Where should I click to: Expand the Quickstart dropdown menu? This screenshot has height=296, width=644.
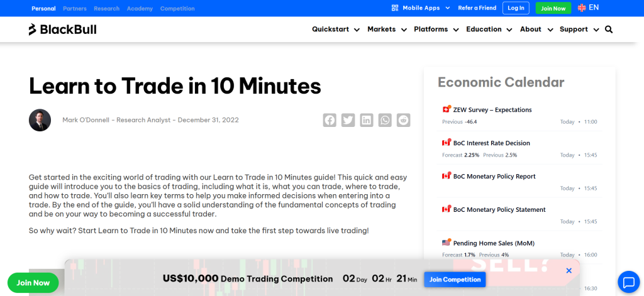[336, 30]
